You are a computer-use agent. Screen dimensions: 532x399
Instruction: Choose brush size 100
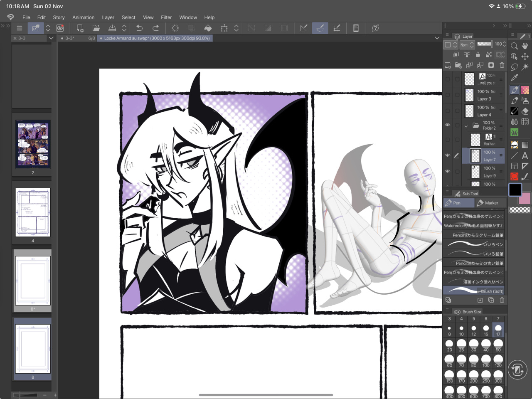pos(486,361)
